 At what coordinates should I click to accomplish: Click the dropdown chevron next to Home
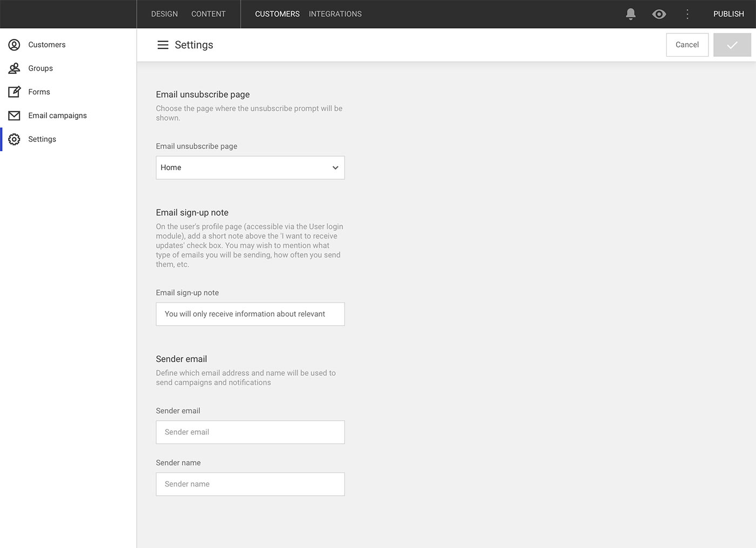pyautogui.click(x=335, y=168)
